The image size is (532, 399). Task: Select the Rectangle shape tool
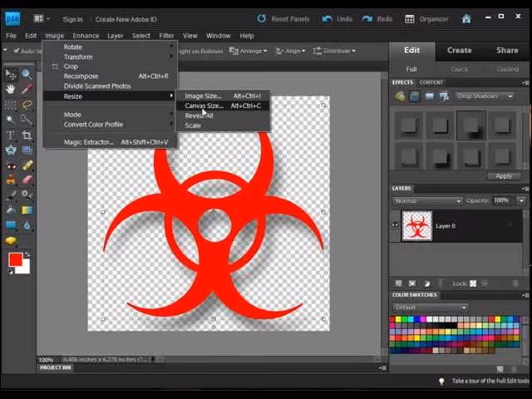11,224
